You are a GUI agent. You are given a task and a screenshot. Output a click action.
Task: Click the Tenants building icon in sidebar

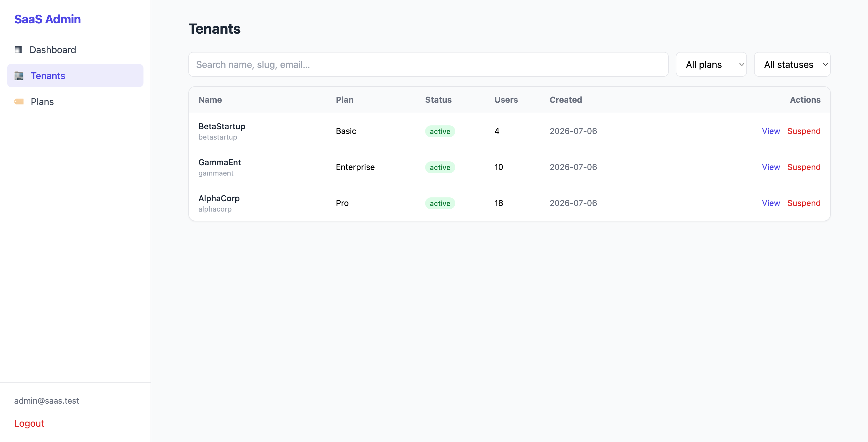point(19,76)
